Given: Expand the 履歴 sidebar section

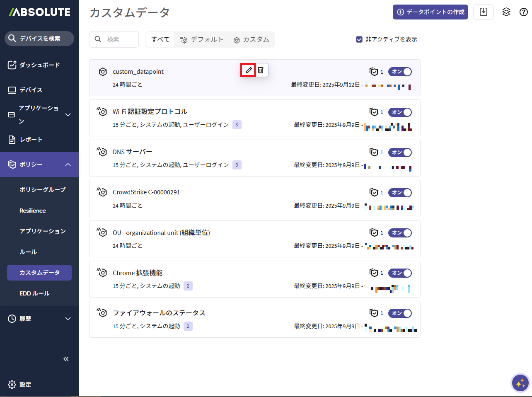Looking at the screenshot, I should click(x=68, y=319).
